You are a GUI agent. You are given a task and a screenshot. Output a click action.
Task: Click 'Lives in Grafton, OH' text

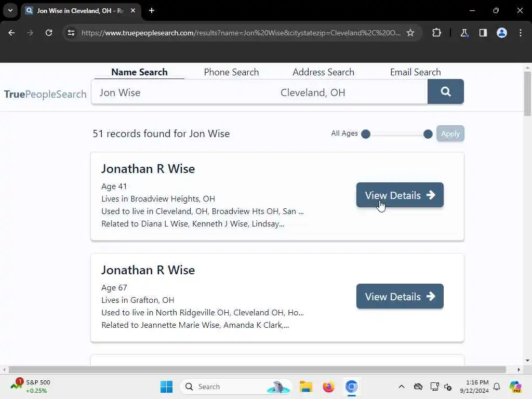[x=138, y=300]
